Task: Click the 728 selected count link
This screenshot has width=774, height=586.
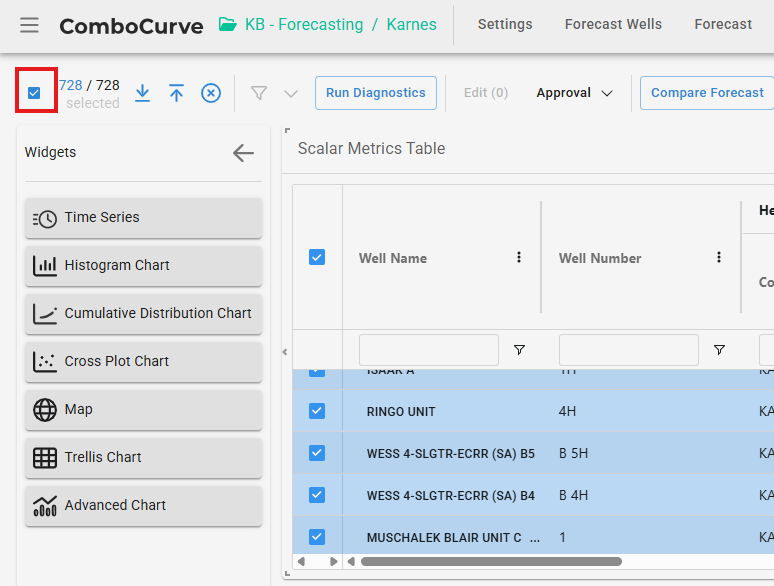Action: point(71,85)
